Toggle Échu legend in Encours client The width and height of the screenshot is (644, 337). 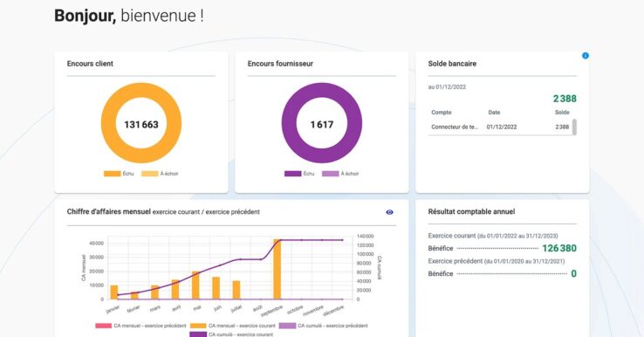pyautogui.click(x=119, y=174)
